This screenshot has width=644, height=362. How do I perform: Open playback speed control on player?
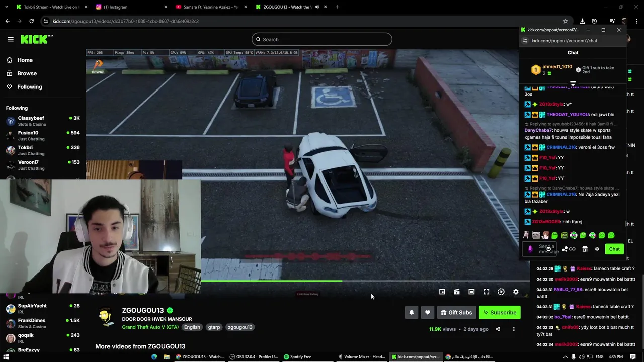pyautogui.click(x=501, y=292)
